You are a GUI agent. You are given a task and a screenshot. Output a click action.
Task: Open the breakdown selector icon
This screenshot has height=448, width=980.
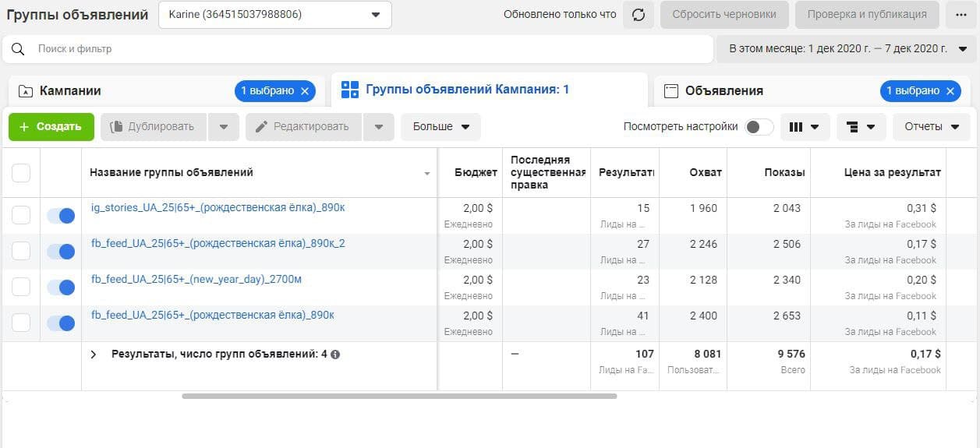tap(861, 127)
